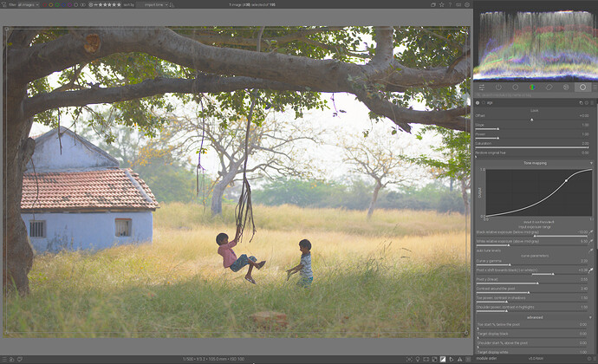The height and width of the screenshot is (364, 598).
Task: Switch to the correct modules group tab
Action: 549,88
